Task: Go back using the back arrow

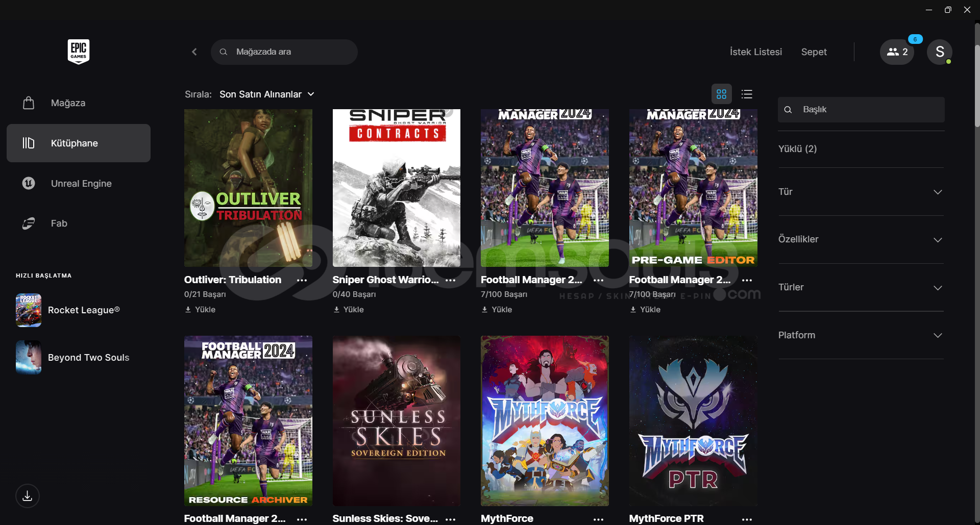Action: click(194, 52)
